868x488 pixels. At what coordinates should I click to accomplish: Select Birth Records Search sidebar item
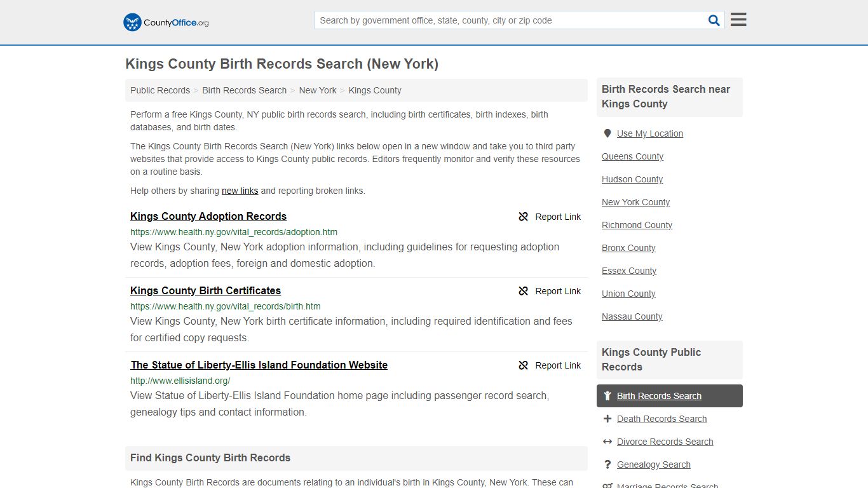tap(670, 396)
